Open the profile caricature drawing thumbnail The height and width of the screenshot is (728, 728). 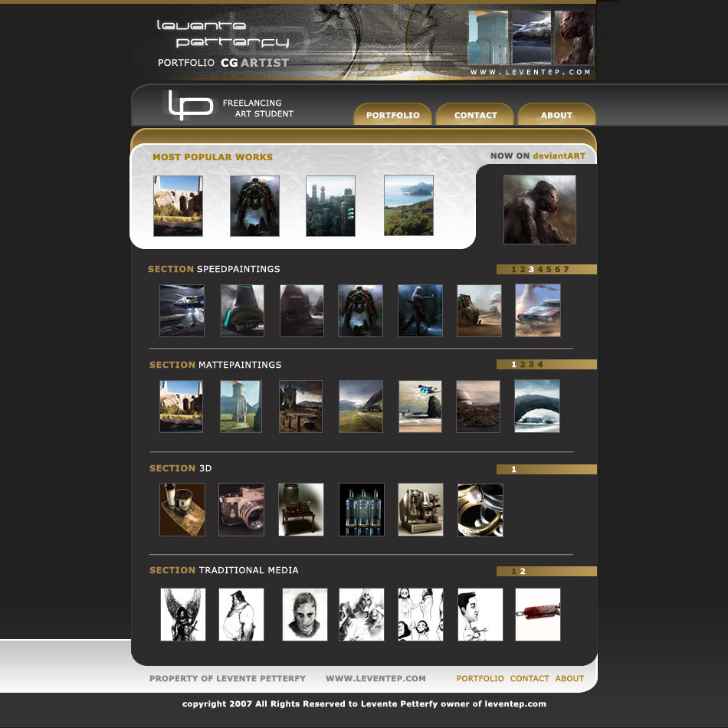pyautogui.click(x=480, y=615)
